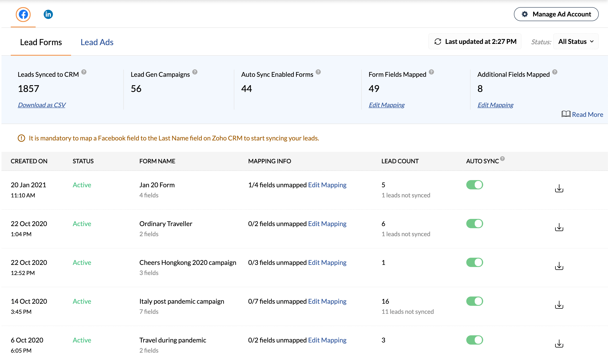608x364 pixels.
Task: Click the '11 leads not synced' text
Action: 408,311
